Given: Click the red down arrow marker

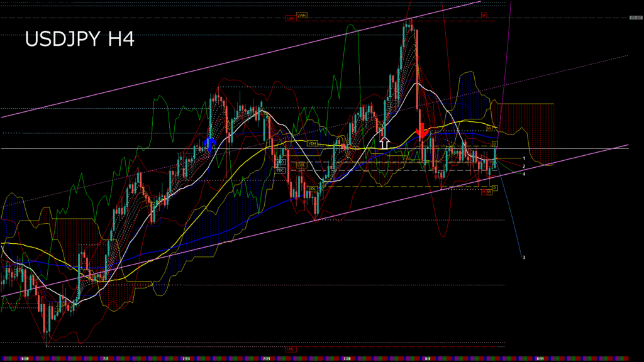Looking at the screenshot, I should click(422, 132).
